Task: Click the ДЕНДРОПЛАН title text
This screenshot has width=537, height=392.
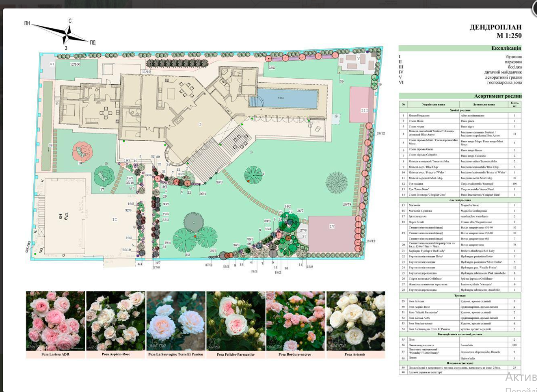Action: (495, 28)
